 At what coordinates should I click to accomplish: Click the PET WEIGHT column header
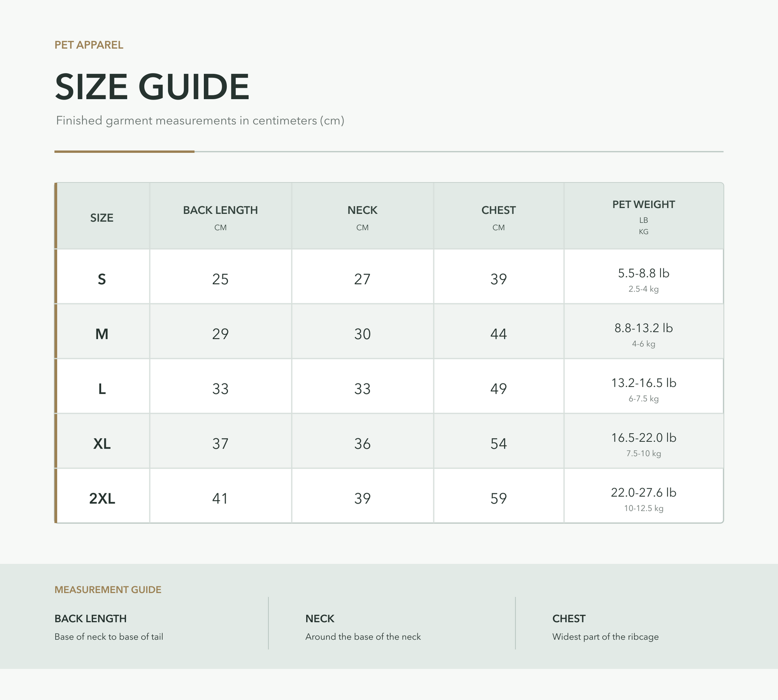[x=643, y=216]
